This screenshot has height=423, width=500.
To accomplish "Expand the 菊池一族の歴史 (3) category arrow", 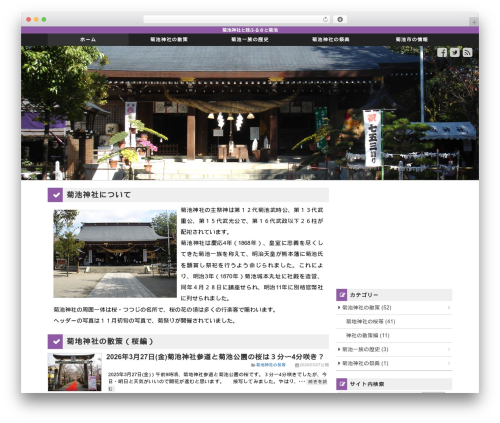I will pos(339,349).
